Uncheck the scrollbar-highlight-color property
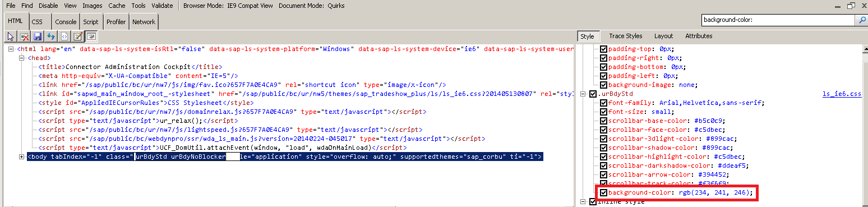This screenshot has width=868, height=207. click(603, 157)
